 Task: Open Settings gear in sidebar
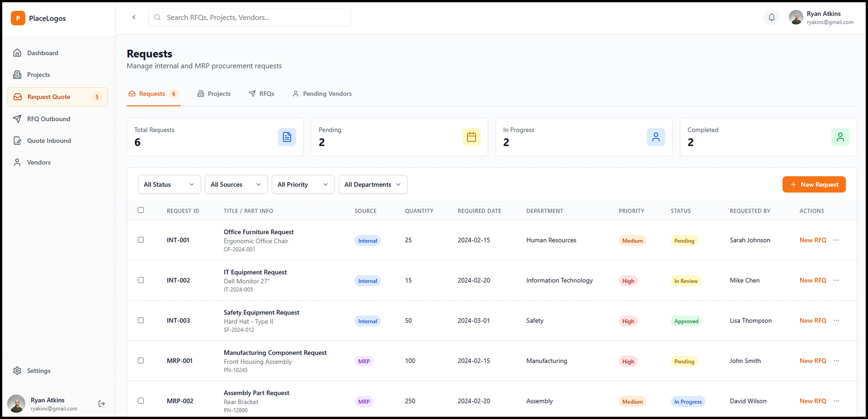(17, 370)
